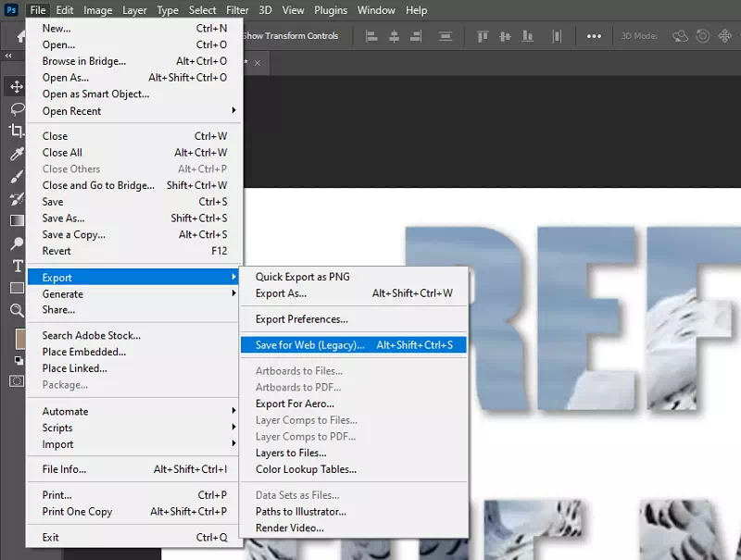
Task: Expand the Scripts submenu
Action: click(134, 428)
